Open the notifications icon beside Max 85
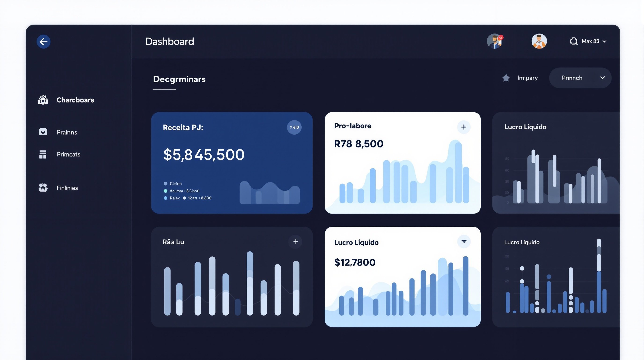This screenshot has height=360, width=644. [x=574, y=41]
